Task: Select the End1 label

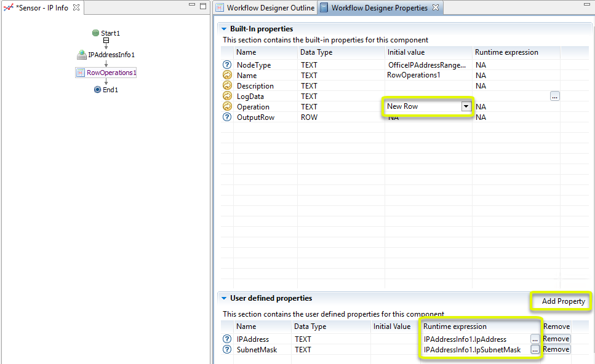Action: pos(110,90)
